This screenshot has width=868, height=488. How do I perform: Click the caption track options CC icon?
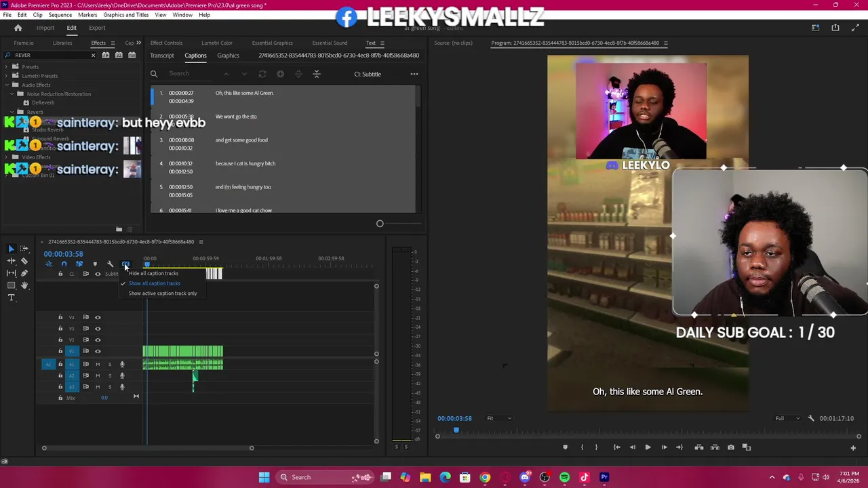(126, 264)
